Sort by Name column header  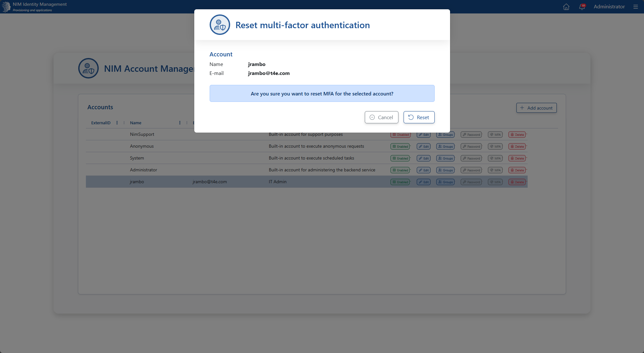136,123
